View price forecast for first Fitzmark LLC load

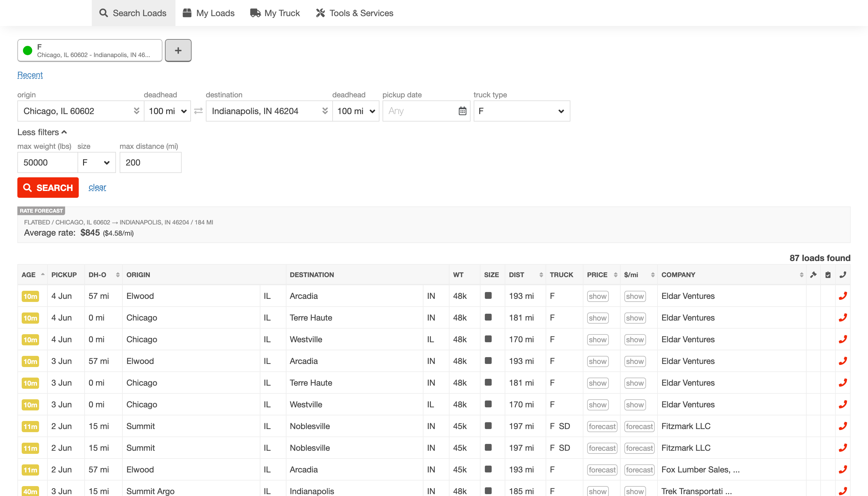pyautogui.click(x=602, y=427)
